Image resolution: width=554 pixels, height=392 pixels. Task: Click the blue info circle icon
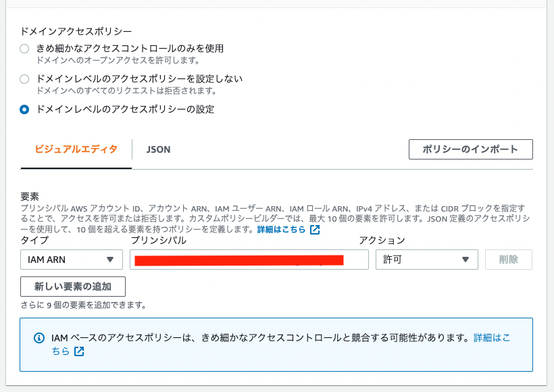[39, 338]
